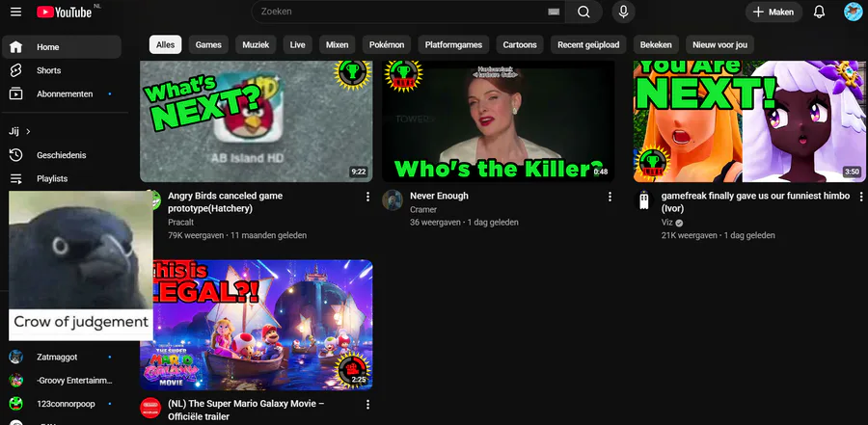Screen dimensions: 868x425
Task: Click the magnifier search button
Action: [583, 12]
